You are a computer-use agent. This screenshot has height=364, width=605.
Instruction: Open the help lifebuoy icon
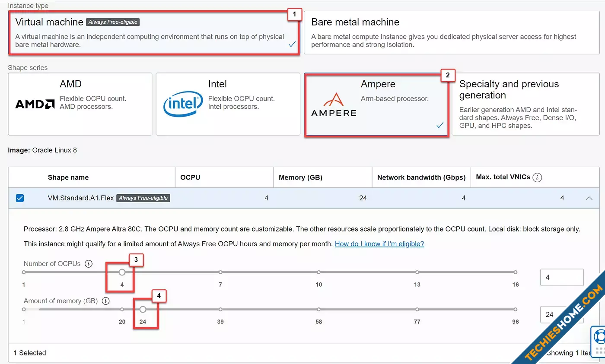pos(599,337)
